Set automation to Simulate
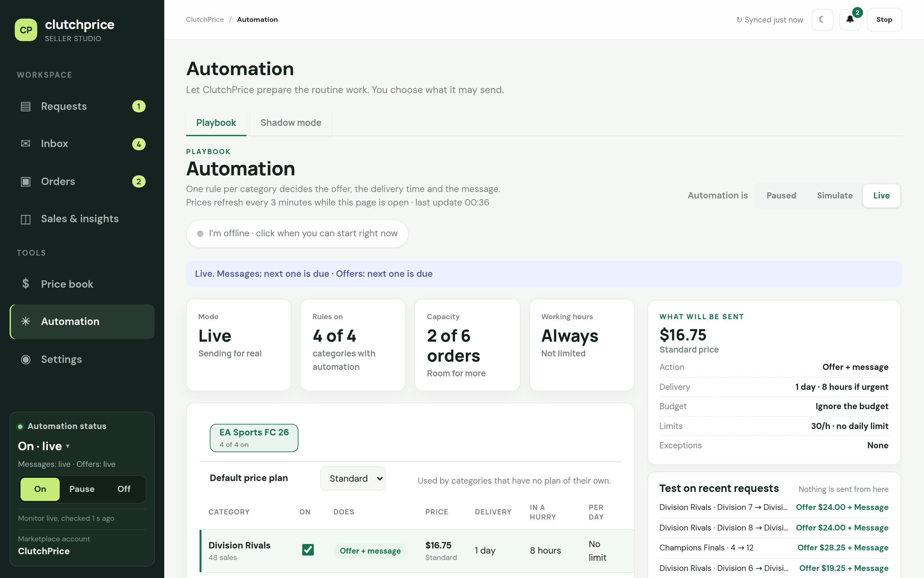 pos(835,196)
